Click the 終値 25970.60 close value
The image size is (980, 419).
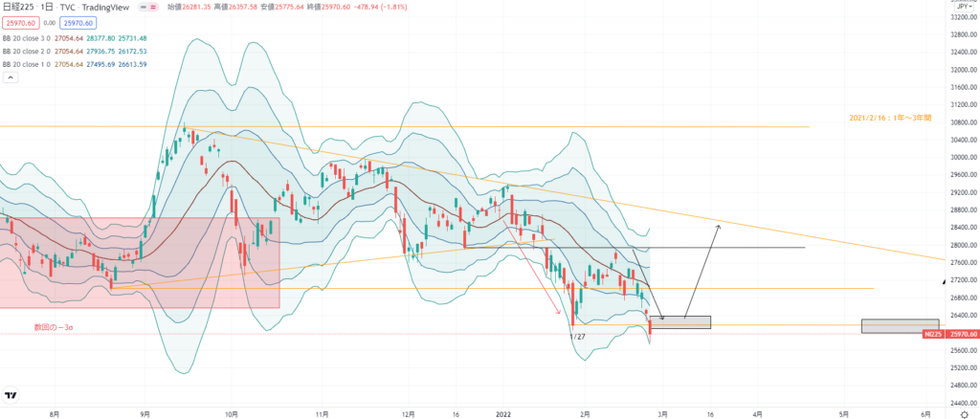334,7
